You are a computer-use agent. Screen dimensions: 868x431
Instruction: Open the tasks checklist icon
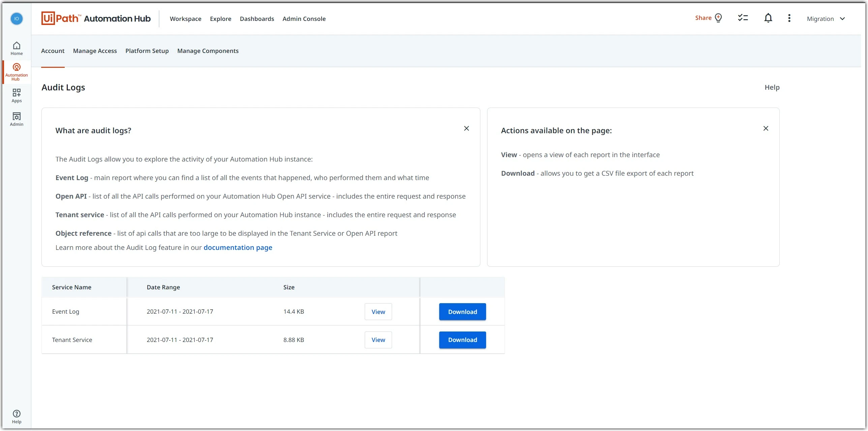[743, 18]
